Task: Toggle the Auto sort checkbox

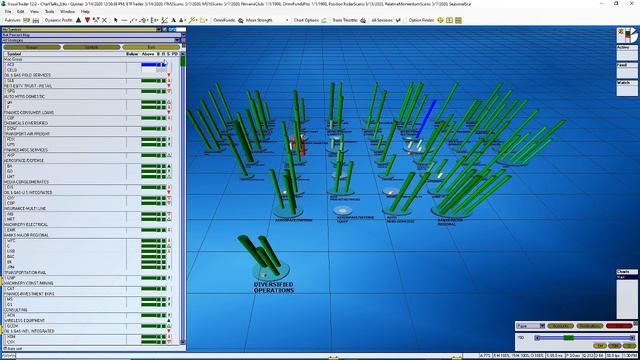Action: (x=5, y=349)
